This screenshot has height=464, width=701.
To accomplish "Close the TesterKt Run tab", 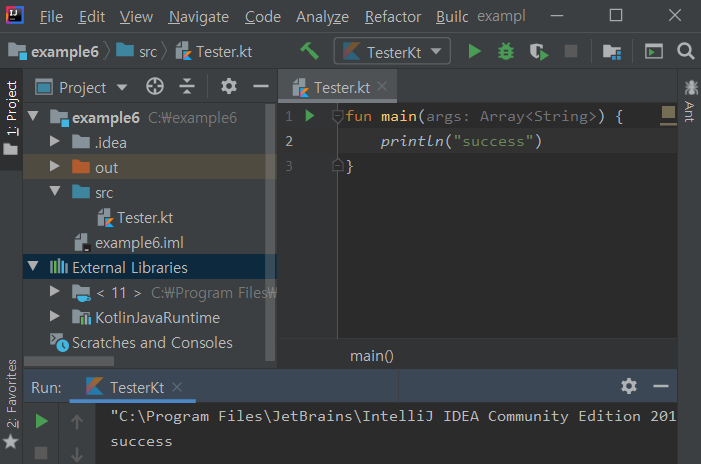I will [x=177, y=387].
